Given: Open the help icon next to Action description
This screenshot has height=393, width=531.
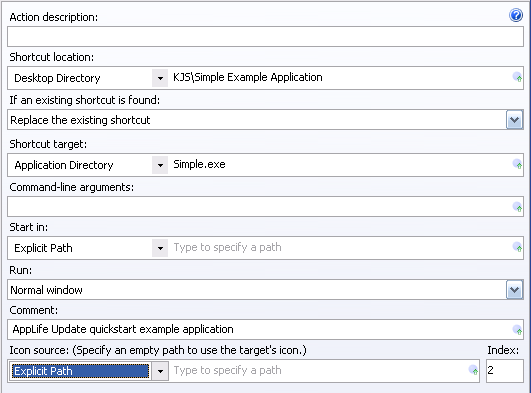Looking at the screenshot, I should 516,15.
